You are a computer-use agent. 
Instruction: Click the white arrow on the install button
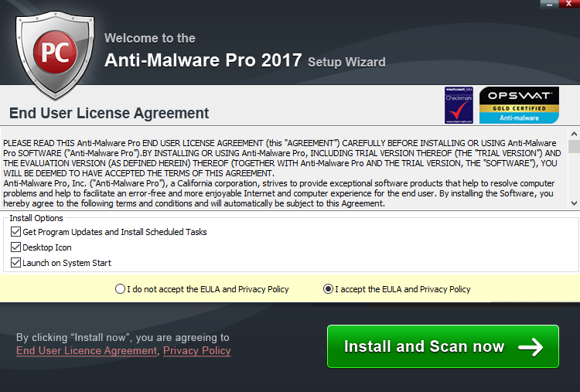click(531, 347)
